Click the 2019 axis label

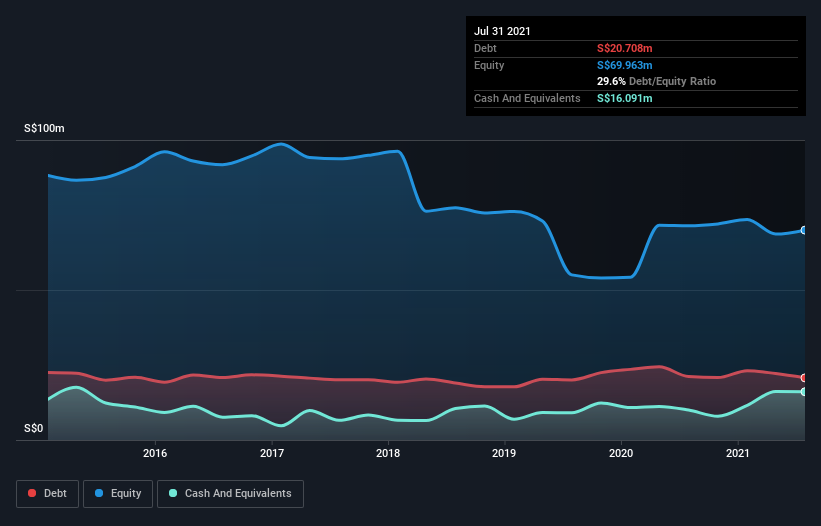tap(504, 453)
